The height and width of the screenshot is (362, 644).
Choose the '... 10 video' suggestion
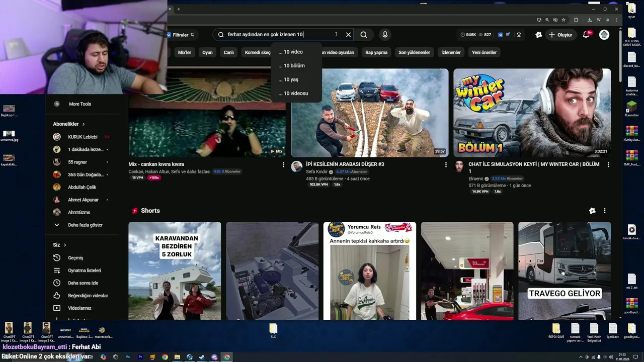pyautogui.click(x=296, y=52)
